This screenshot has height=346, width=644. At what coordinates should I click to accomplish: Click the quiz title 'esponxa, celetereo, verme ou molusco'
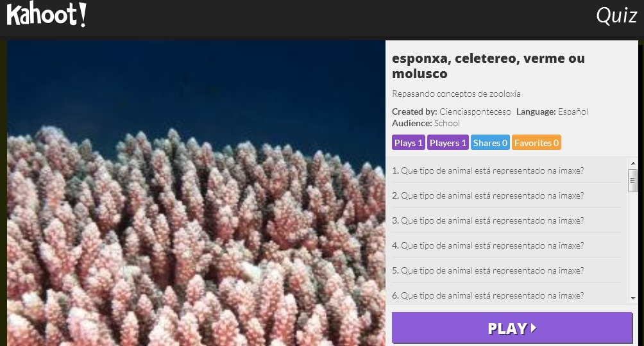point(488,66)
